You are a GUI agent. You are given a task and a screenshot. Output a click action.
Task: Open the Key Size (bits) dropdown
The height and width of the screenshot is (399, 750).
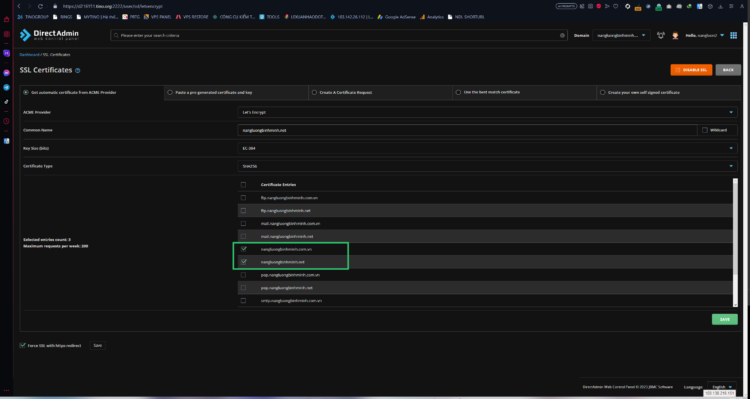pos(487,148)
